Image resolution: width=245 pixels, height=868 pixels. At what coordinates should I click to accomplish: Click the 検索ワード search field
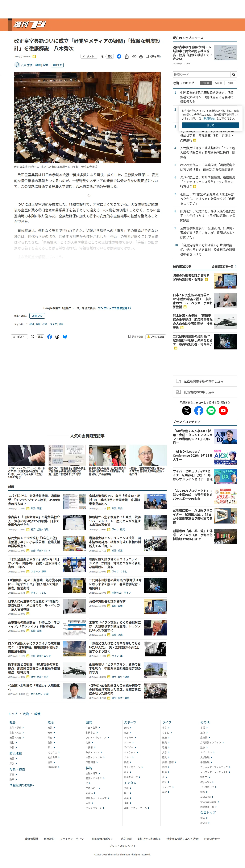[202, 74]
